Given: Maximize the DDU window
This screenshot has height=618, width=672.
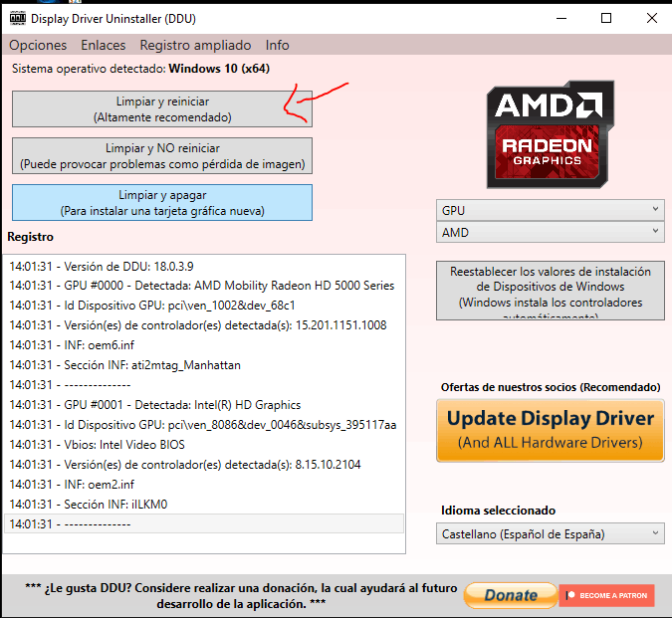Looking at the screenshot, I should [x=606, y=19].
